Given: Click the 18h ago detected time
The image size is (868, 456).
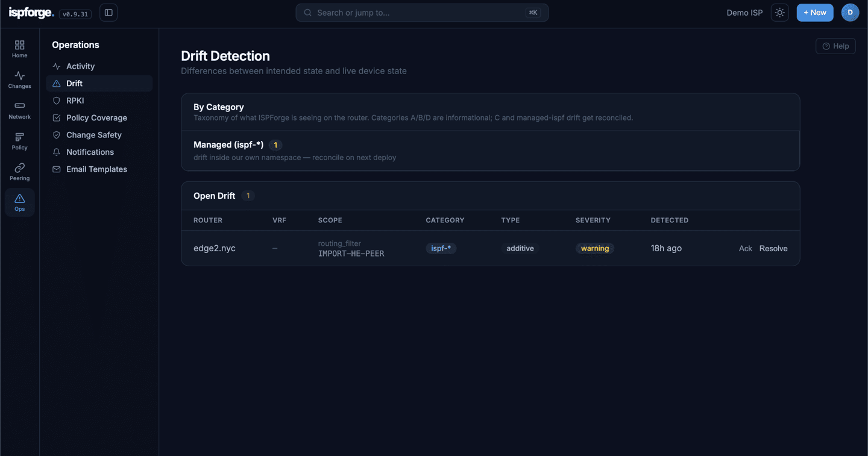Looking at the screenshot, I should 666,248.
